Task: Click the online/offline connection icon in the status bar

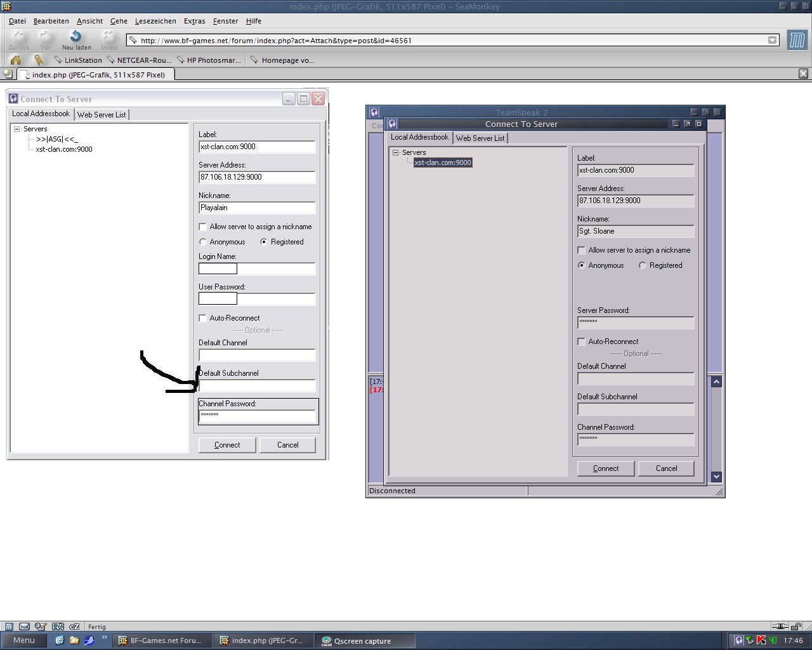Action: click(x=780, y=627)
